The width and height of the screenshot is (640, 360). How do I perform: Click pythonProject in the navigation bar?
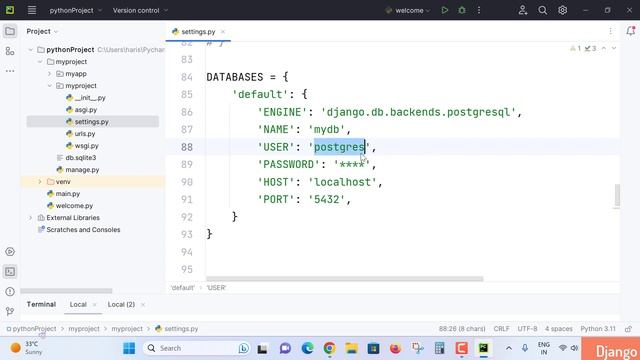[34, 329]
